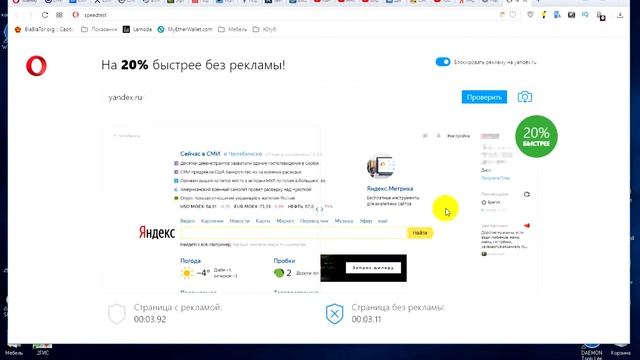This screenshot has width=640, height=360.
Task: Click the Музыка tab in Yandex preview
Action: (344, 221)
